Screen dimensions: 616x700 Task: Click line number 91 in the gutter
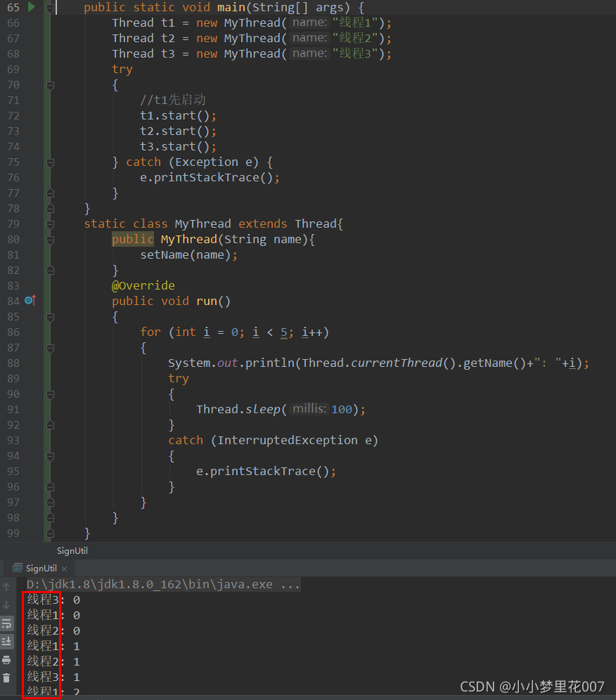click(x=13, y=409)
